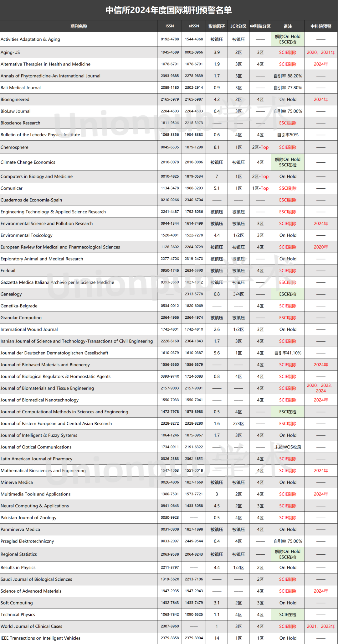Select Cuadernos de Economia-Spain
This screenshot has width=338, height=644.
click(31, 200)
